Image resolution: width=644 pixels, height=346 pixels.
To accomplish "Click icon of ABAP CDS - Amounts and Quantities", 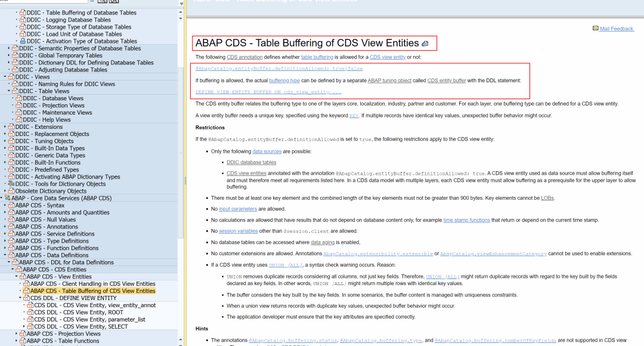I will tap(11, 212).
